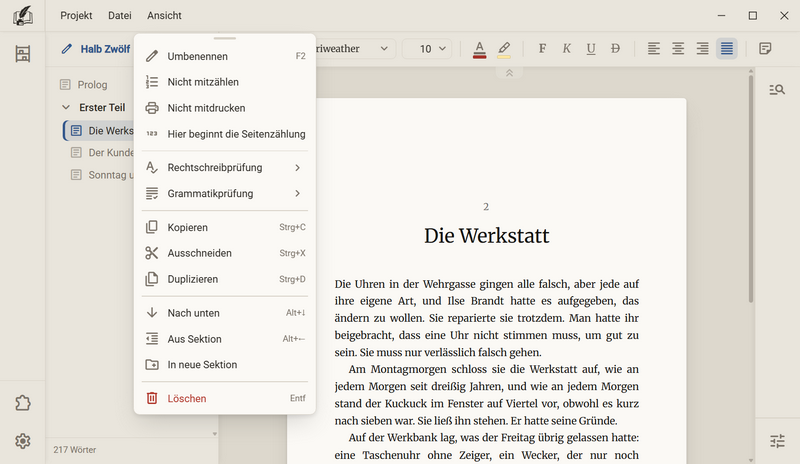
Task: Toggle underline formatting (U)
Action: click(x=591, y=48)
